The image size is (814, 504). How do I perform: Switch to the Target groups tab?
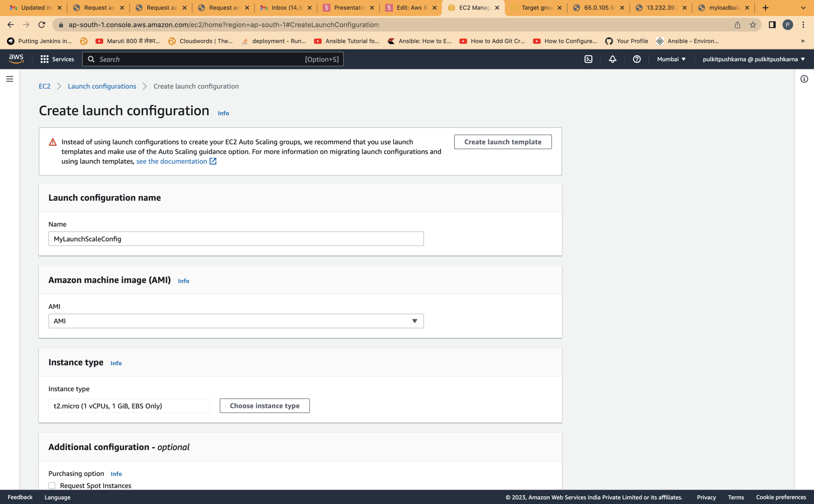(536, 7)
